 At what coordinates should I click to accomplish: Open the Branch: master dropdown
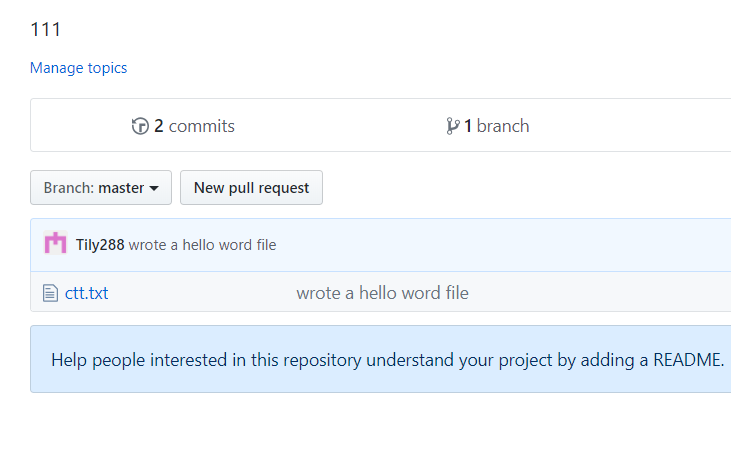(101, 187)
